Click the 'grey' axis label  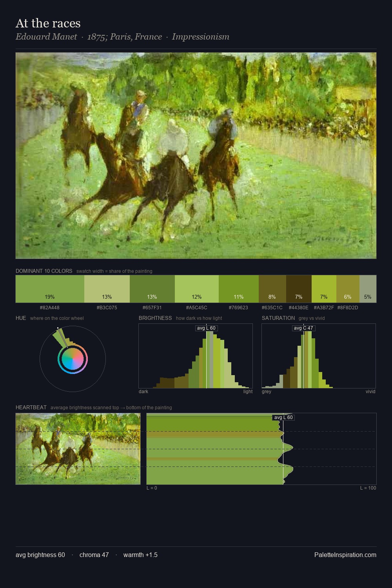[x=267, y=392]
